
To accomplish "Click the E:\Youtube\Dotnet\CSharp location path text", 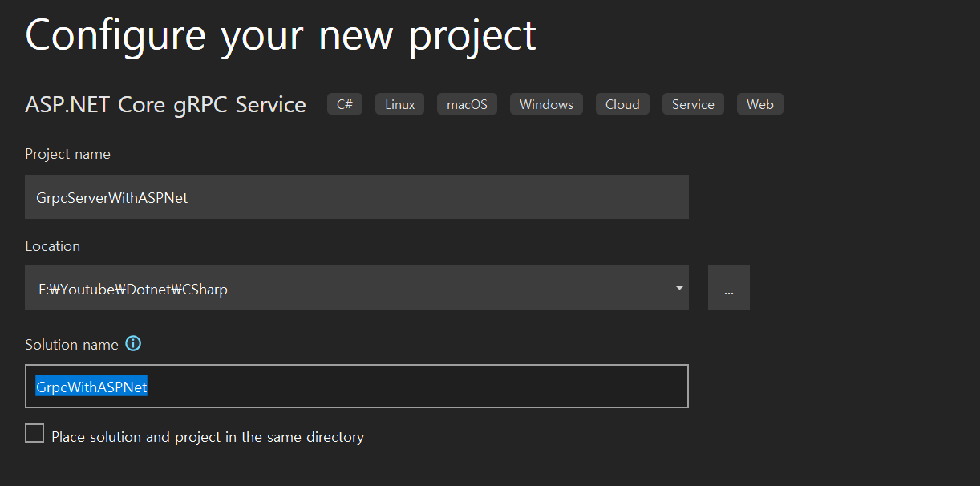I will coord(133,290).
